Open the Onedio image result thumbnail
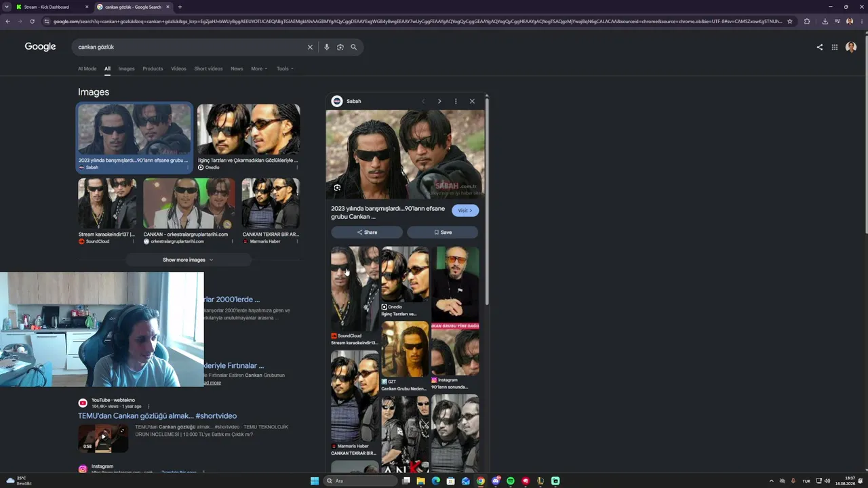This screenshot has width=868, height=488. (248, 130)
